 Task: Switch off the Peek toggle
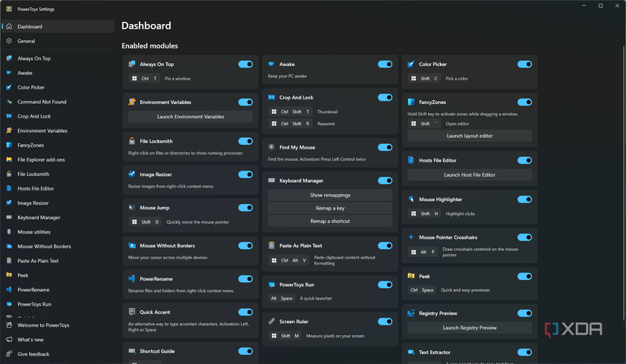(x=524, y=276)
